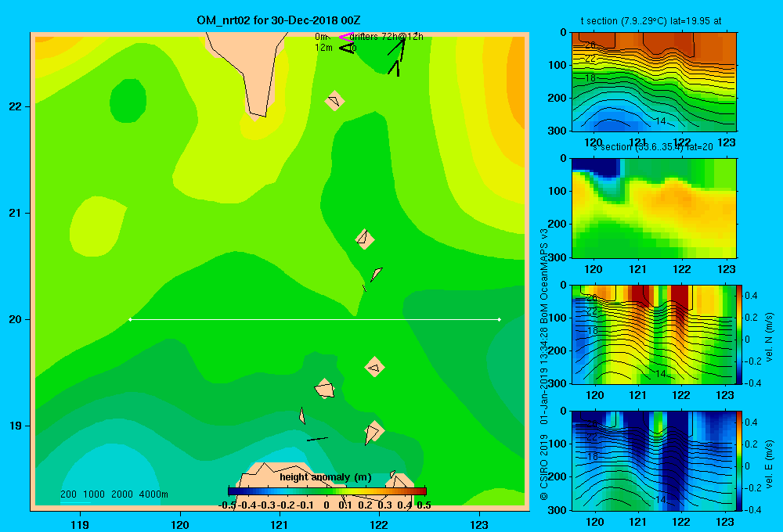Click longitude label 119 on main map
783x532 pixels.
[x=80, y=524]
